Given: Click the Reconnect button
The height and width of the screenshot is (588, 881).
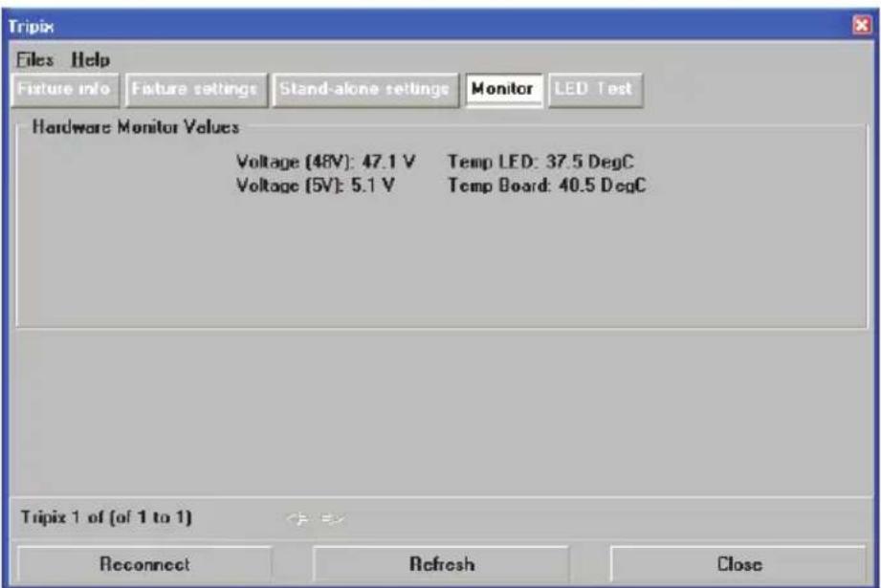Looking at the screenshot, I should 144,564.
